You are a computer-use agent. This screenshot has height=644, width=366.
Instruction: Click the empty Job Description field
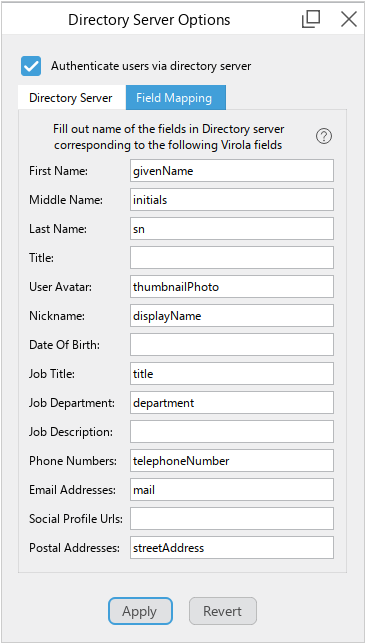232,432
